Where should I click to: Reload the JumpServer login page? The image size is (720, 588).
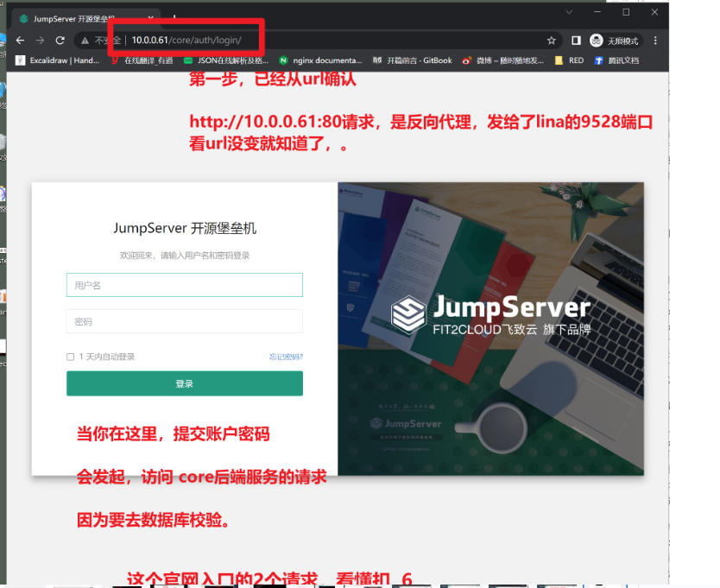click(60, 41)
